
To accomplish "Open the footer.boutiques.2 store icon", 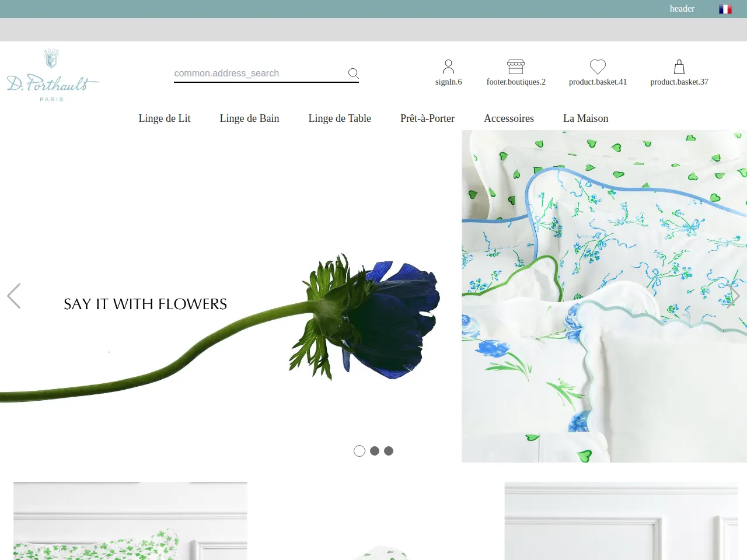I will pos(516,66).
